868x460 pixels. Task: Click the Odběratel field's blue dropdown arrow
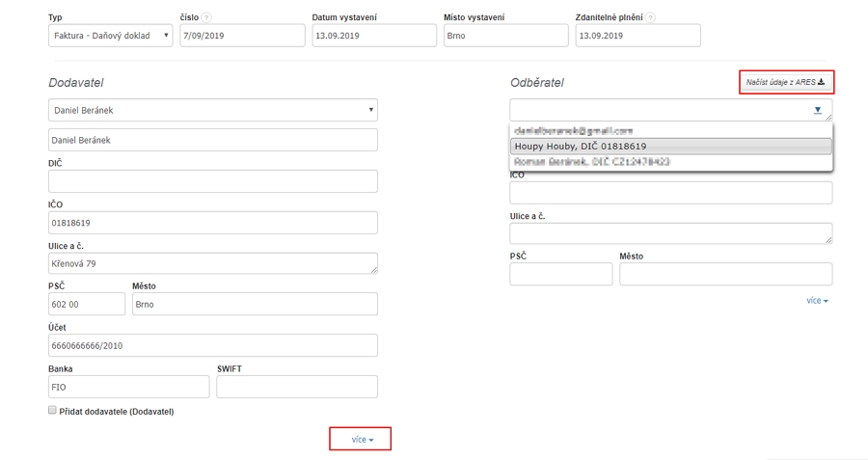tap(818, 110)
